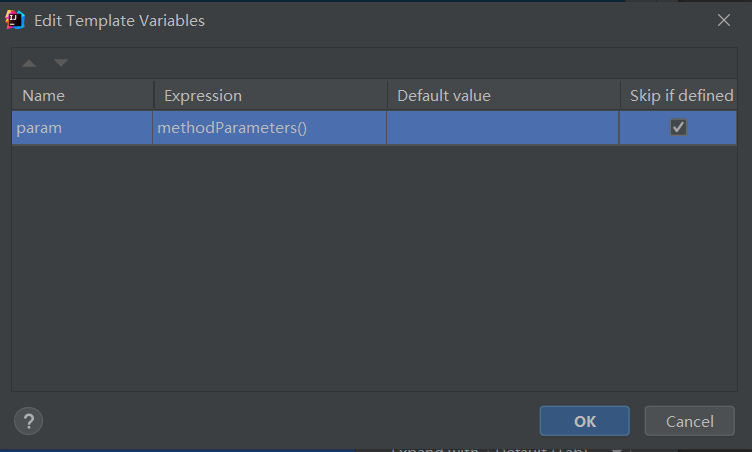Open the methodParameters() expression cell

269,128
